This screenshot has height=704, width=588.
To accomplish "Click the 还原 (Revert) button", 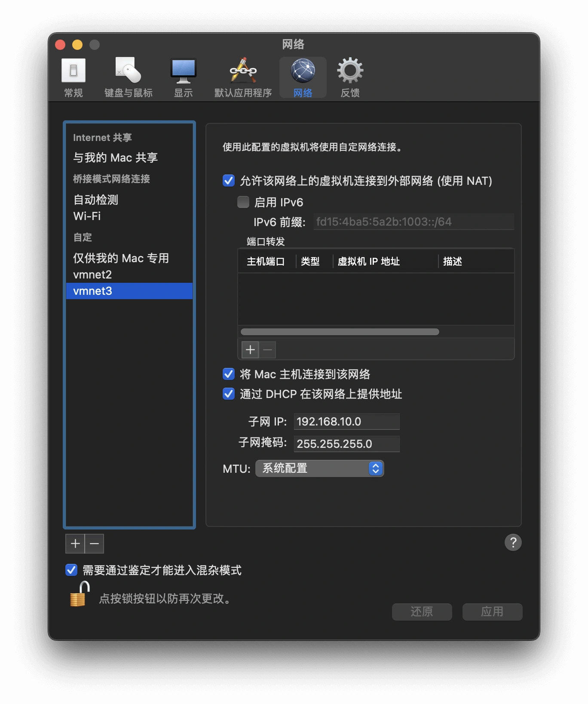I will pyautogui.click(x=422, y=612).
